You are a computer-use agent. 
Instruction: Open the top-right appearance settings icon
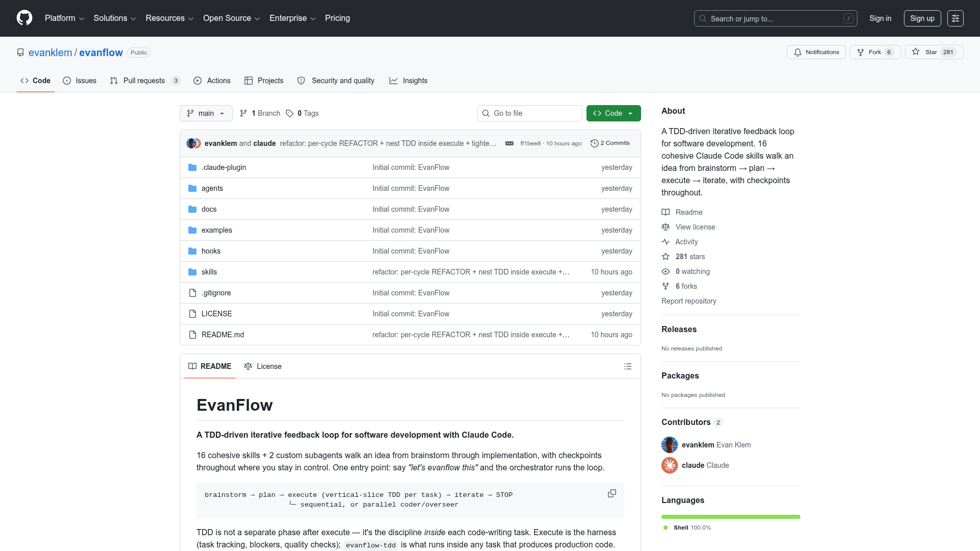[x=955, y=18]
